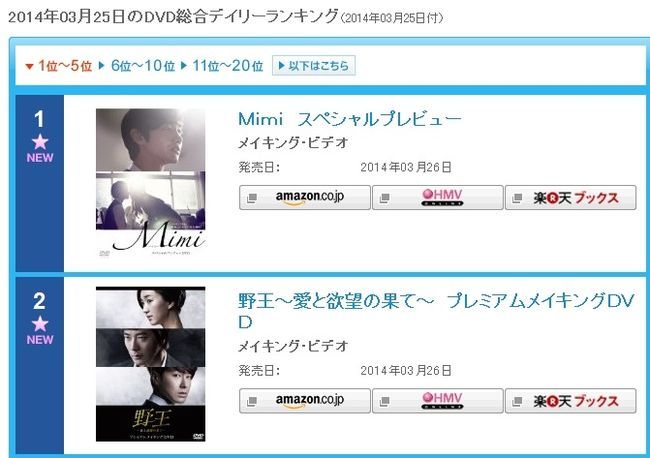Click the external-link icon on Mimi's HMV button
Image resolution: width=650 pixels, height=458 pixels.
tap(385, 198)
